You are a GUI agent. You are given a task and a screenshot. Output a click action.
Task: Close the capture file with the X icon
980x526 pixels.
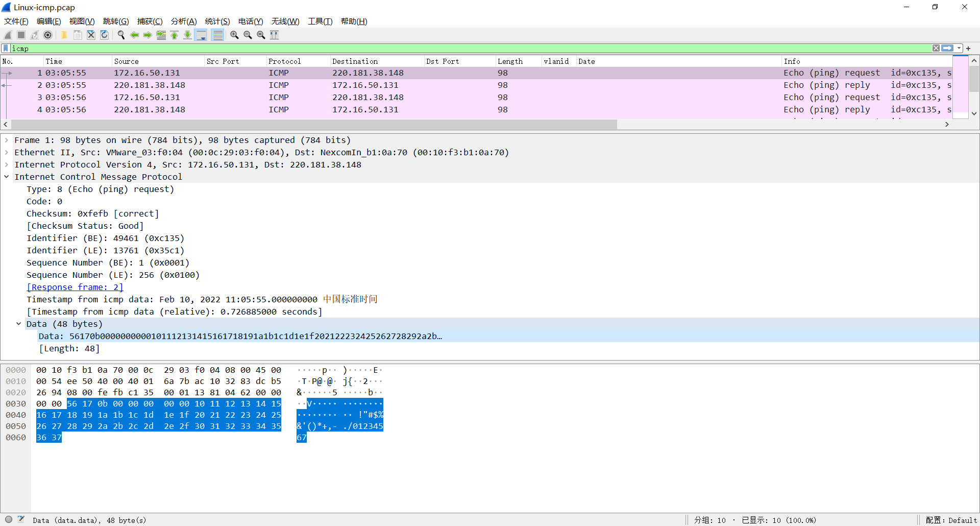point(91,35)
